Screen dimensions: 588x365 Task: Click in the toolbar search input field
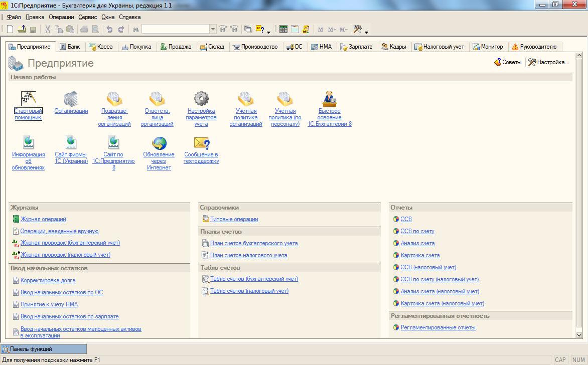pos(175,29)
